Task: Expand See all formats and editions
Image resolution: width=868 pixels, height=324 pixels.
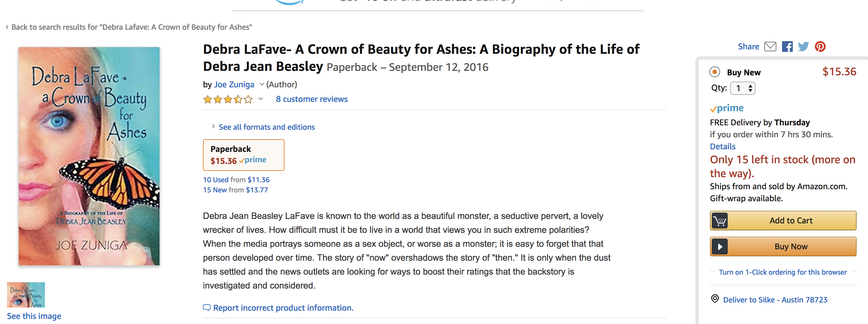Action: click(266, 127)
